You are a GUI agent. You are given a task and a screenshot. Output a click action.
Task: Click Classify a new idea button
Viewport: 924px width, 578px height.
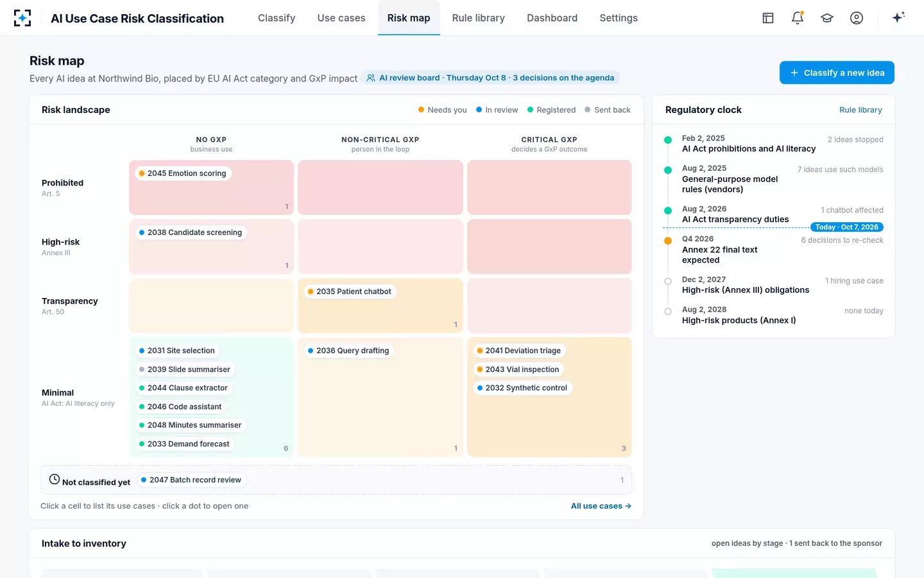point(837,73)
